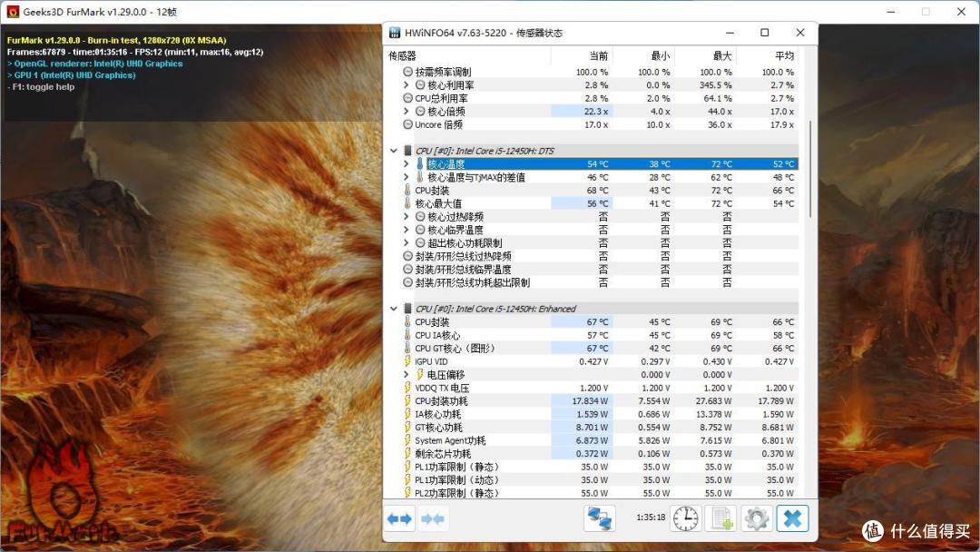Viewport: 980px width, 552px height.
Task: Expand the 核心温度 row
Action: click(x=407, y=163)
